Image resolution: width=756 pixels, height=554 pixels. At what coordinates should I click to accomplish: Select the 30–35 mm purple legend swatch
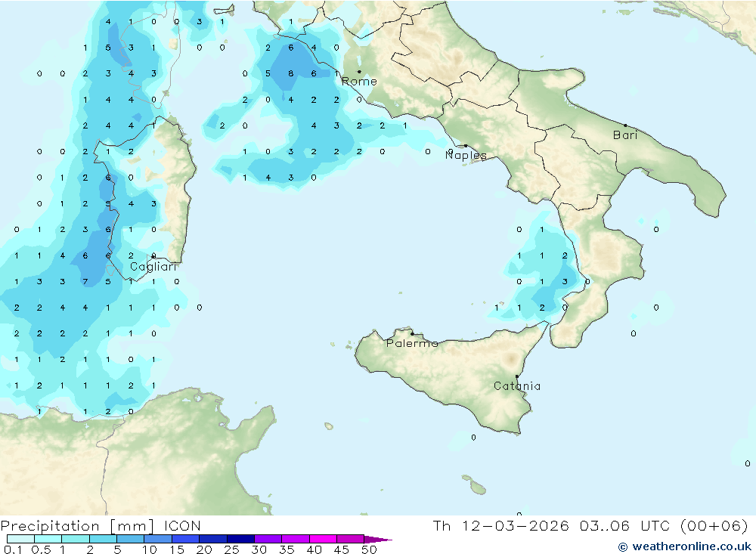click(x=268, y=539)
